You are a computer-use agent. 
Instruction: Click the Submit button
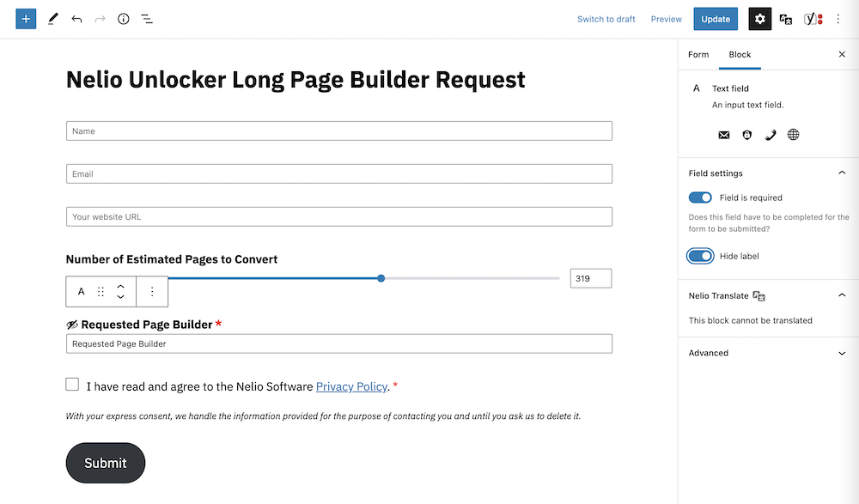(x=106, y=463)
